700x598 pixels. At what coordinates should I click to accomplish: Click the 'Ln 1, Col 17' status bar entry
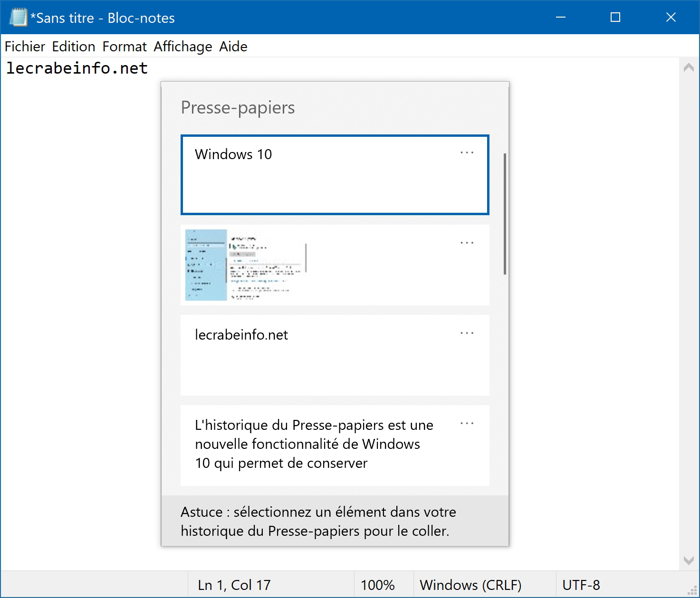(234, 585)
